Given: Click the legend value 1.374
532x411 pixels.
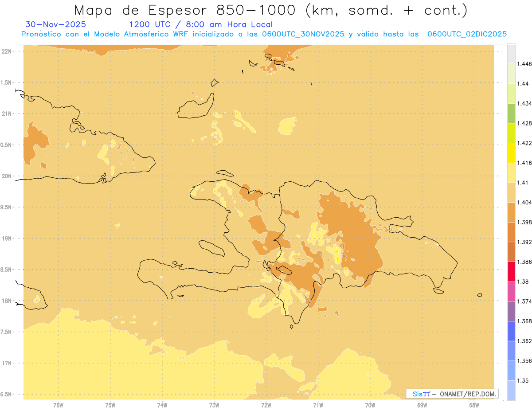Looking at the screenshot, I should 524,301.
